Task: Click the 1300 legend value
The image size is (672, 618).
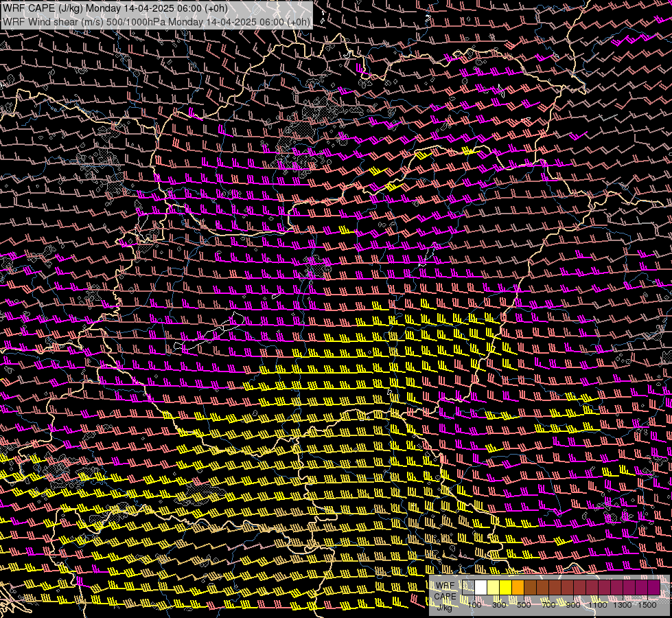Action: tap(623, 605)
